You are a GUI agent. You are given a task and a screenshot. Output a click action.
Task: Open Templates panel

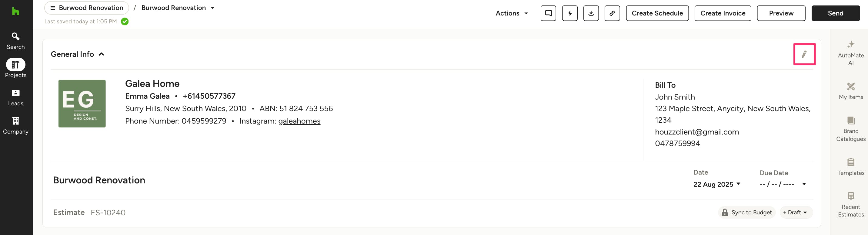coord(850,166)
